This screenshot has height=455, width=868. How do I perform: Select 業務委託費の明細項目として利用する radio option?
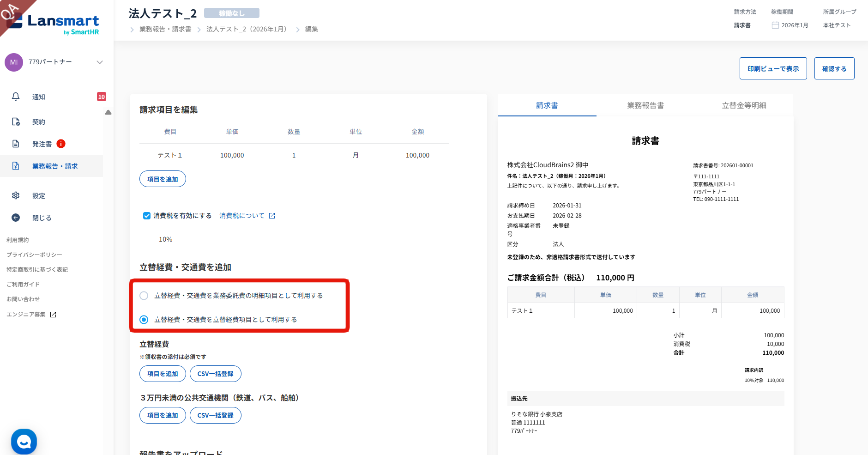point(144,296)
